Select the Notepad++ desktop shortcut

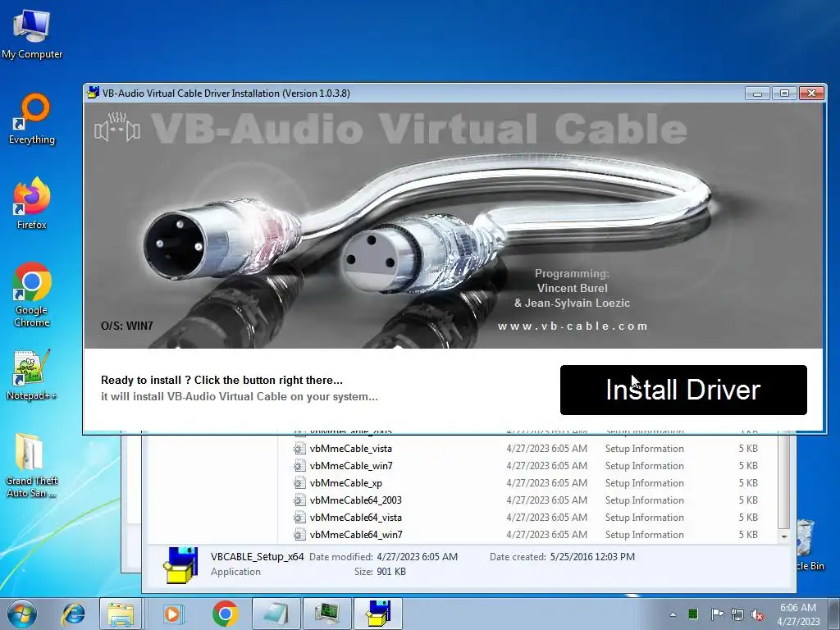coord(32,375)
